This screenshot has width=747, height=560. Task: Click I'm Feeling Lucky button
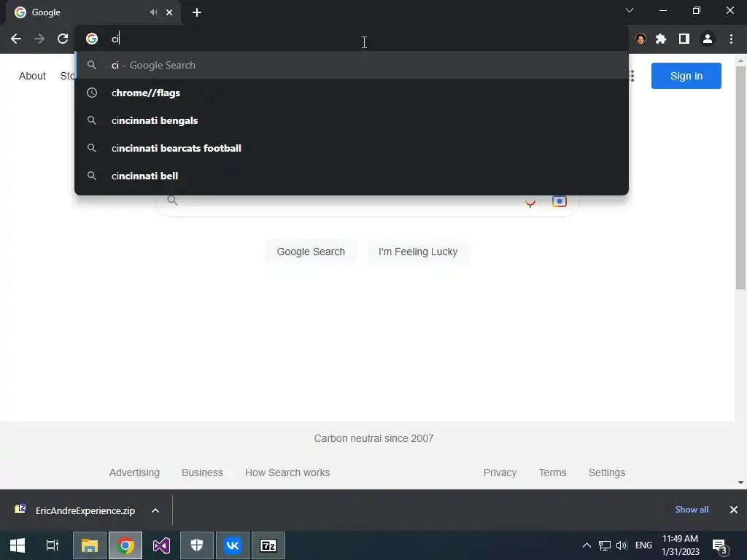pos(418,252)
